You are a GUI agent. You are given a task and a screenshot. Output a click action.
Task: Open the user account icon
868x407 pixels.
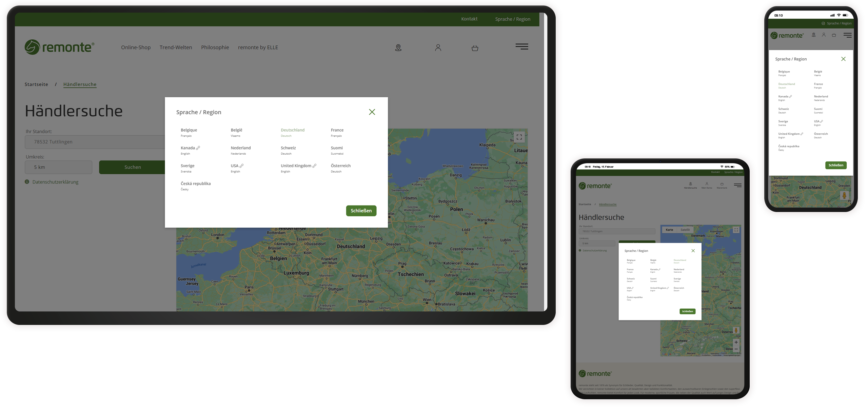coord(438,47)
